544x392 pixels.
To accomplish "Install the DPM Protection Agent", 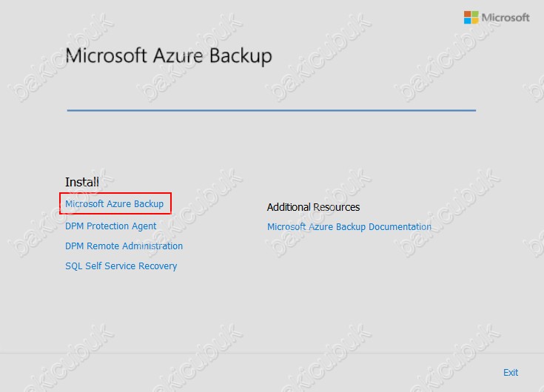I will pyautogui.click(x=111, y=226).
